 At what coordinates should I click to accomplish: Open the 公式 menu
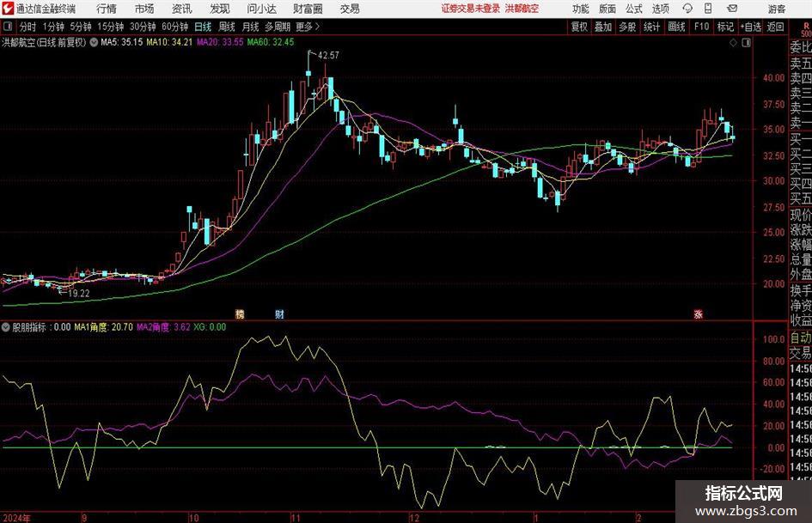pos(634,9)
